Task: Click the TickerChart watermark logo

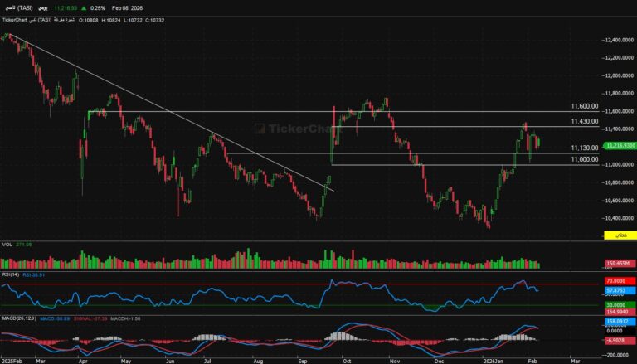Action: (284, 129)
